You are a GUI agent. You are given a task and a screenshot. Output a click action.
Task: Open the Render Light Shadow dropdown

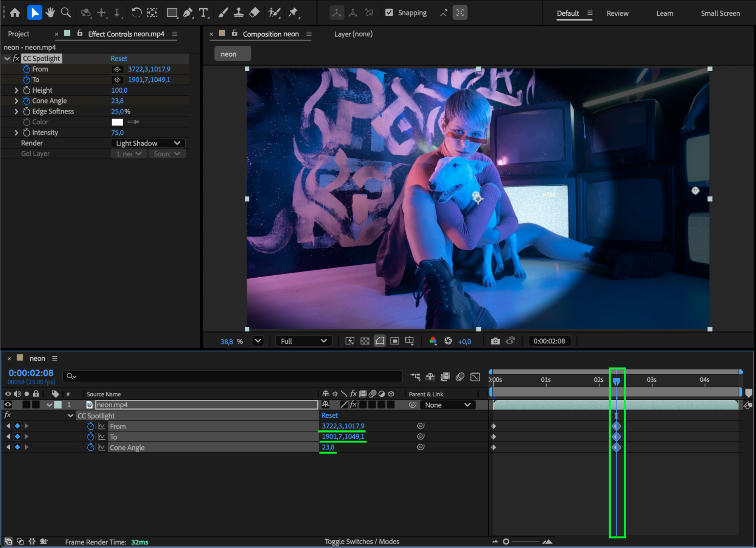tap(148, 143)
